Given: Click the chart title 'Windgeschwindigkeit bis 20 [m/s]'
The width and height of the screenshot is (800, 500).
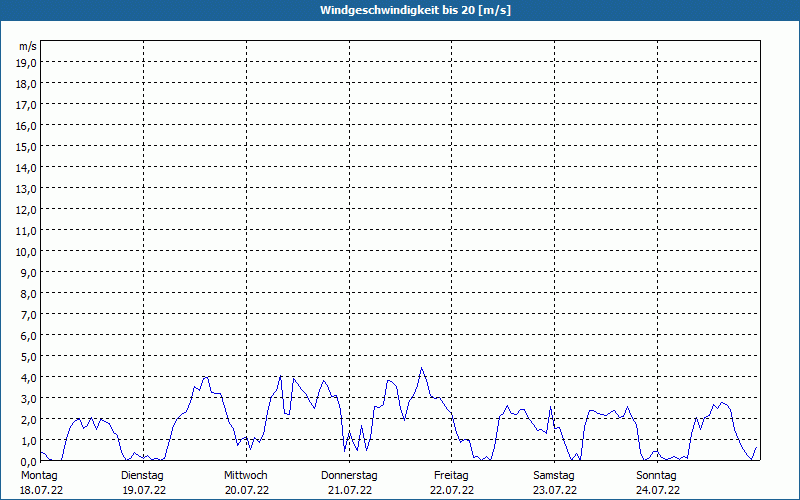Looking at the screenshot, I should tap(400, 10).
